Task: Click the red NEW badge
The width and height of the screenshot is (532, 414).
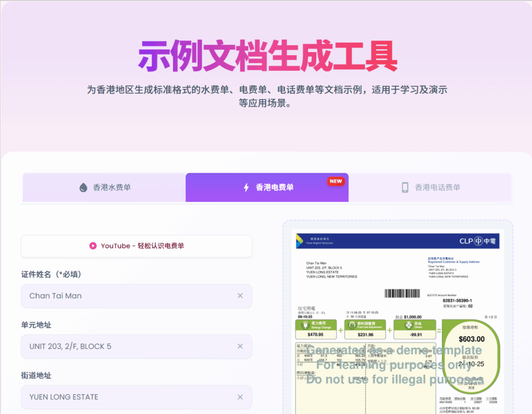Action: (336, 181)
